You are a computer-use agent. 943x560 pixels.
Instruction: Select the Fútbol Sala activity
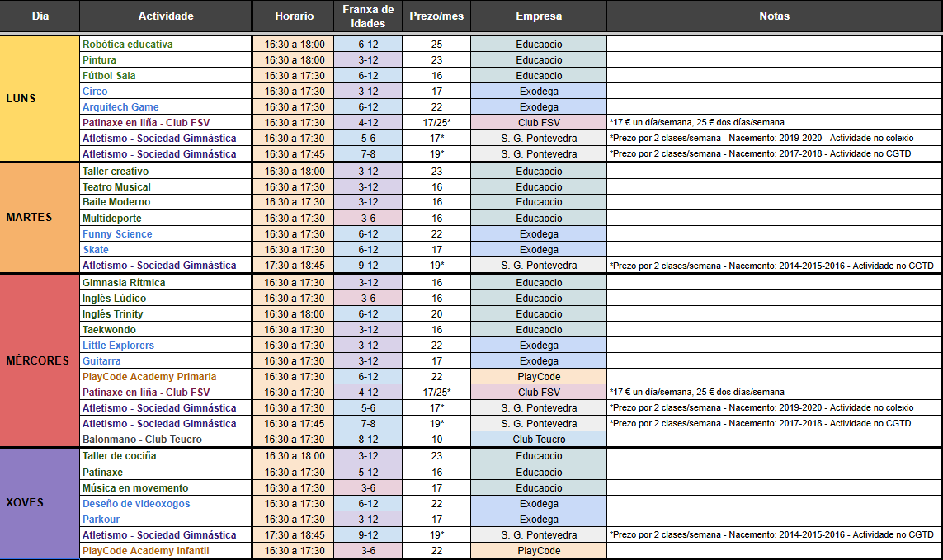(165, 75)
